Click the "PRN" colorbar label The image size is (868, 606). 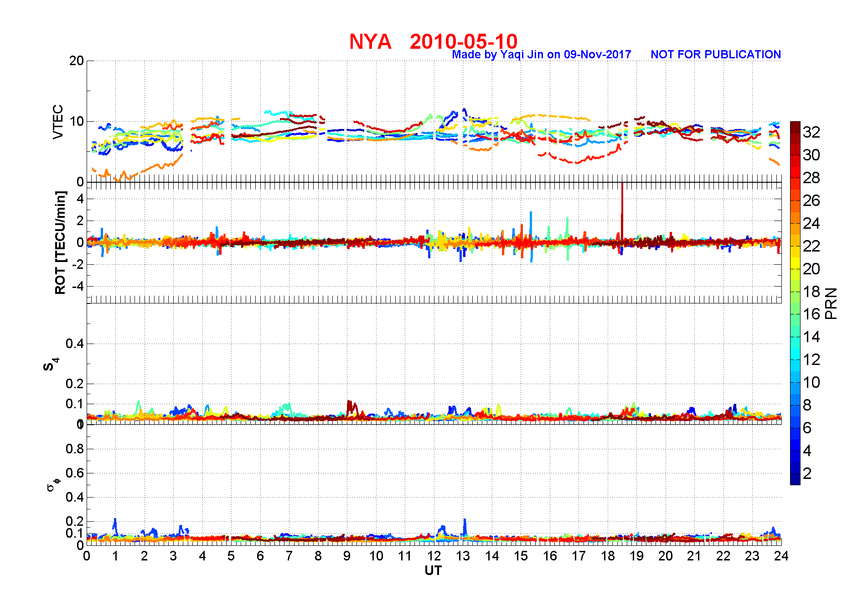[x=831, y=303]
